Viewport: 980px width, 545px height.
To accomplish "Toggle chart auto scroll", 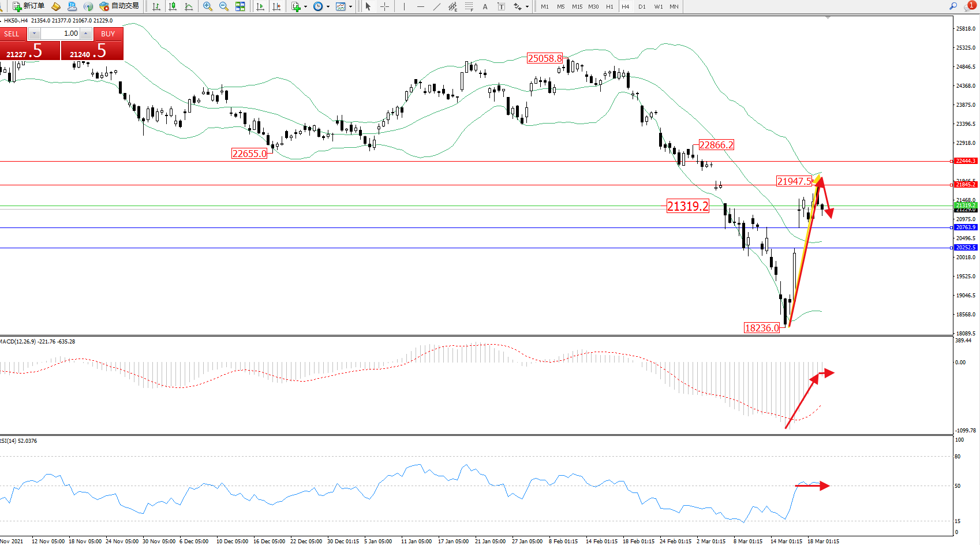I will pos(260,6).
